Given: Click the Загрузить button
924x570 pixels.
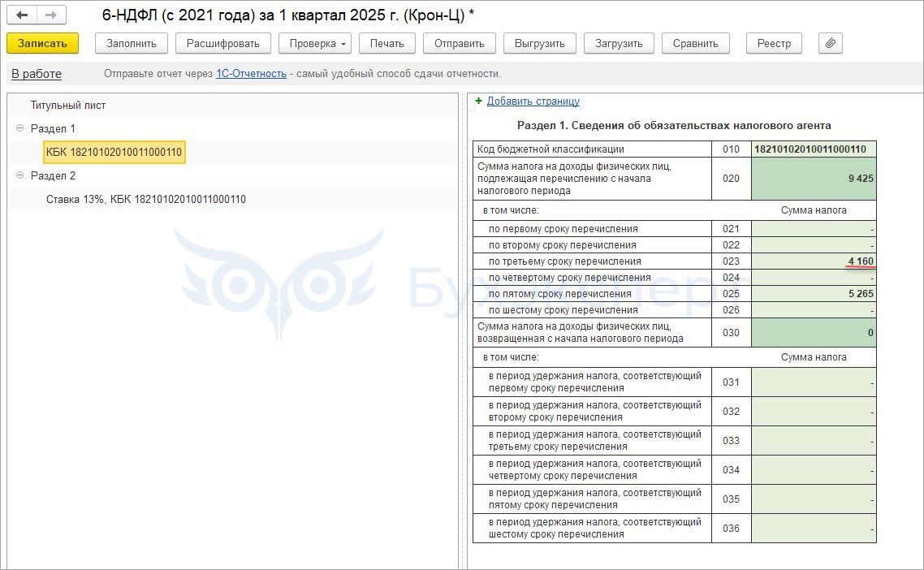Looking at the screenshot, I should pos(619,43).
